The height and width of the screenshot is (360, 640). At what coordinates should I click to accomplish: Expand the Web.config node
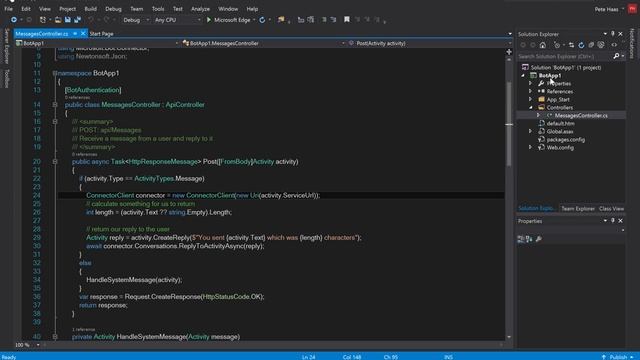(x=531, y=147)
